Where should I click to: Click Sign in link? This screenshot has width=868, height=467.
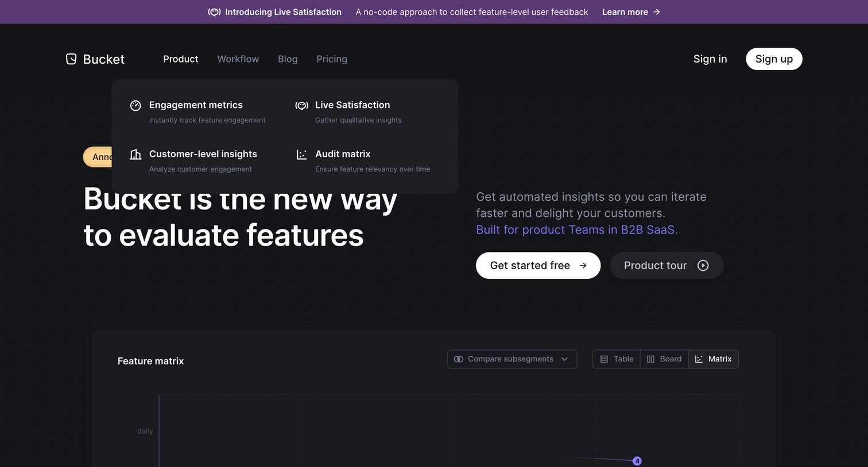710,59
